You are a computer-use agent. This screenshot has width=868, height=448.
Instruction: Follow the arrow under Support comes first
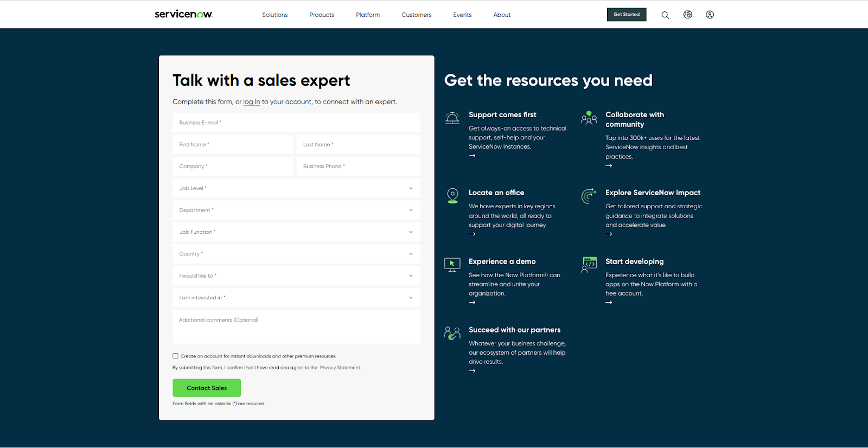tap(472, 156)
